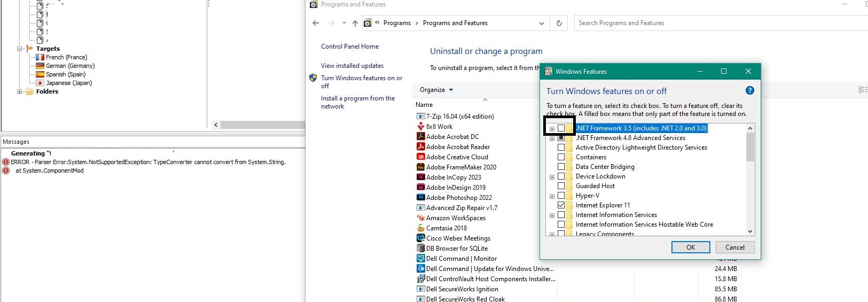The image size is (868, 302).
Task: Confirm with the OK button
Action: [x=691, y=247]
